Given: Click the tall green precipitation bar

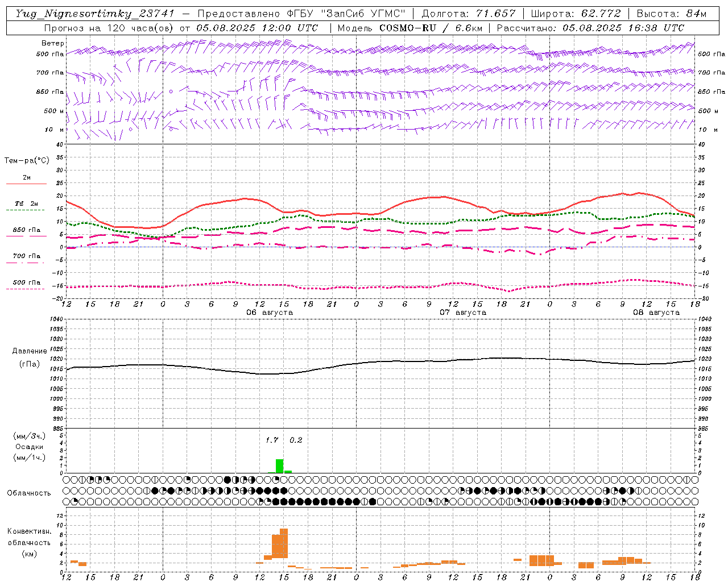Looking at the screenshot, I should pos(279,466).
